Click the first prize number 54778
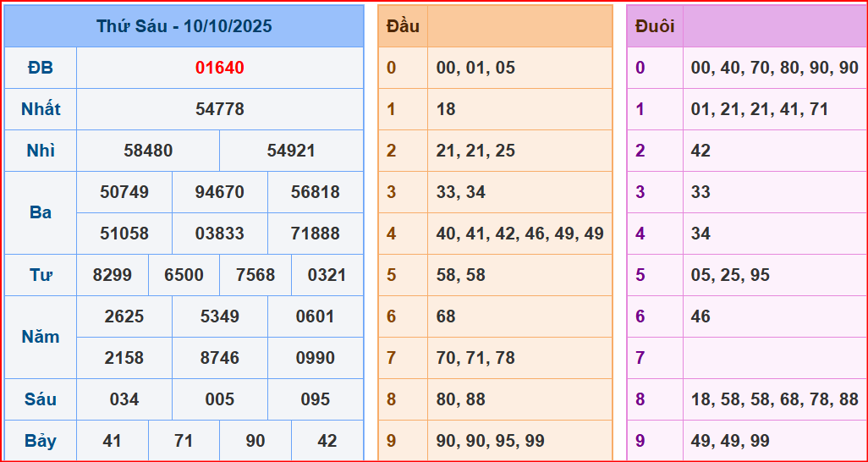 tap(220, 109)
